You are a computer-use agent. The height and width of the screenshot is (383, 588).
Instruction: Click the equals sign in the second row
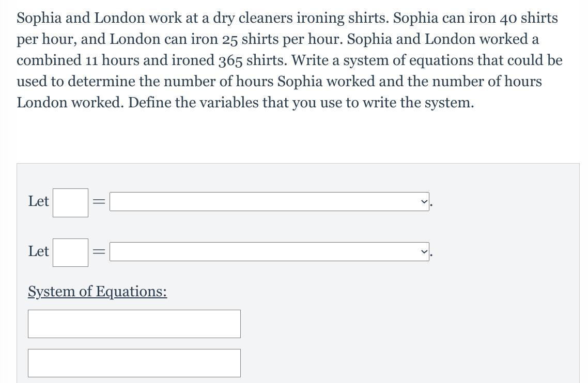click(99, 252)
